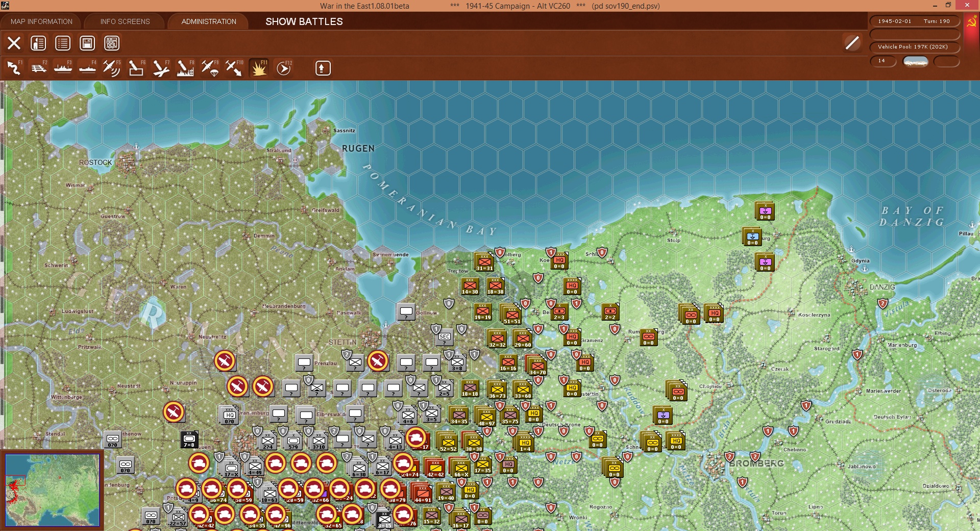The width and height of the screenshot is (980, 531).
Task: Click the Neubrandenburg town label
Action: [x=284, y=306]
